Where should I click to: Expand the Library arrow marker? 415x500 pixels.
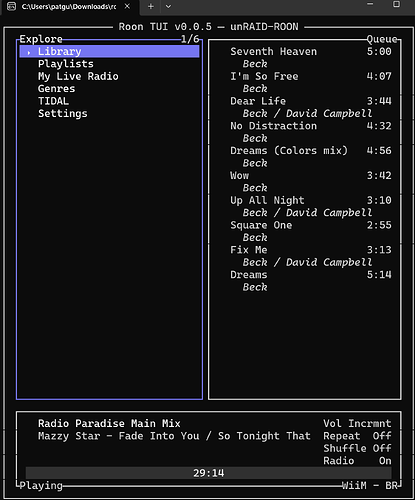coord(29,52)
